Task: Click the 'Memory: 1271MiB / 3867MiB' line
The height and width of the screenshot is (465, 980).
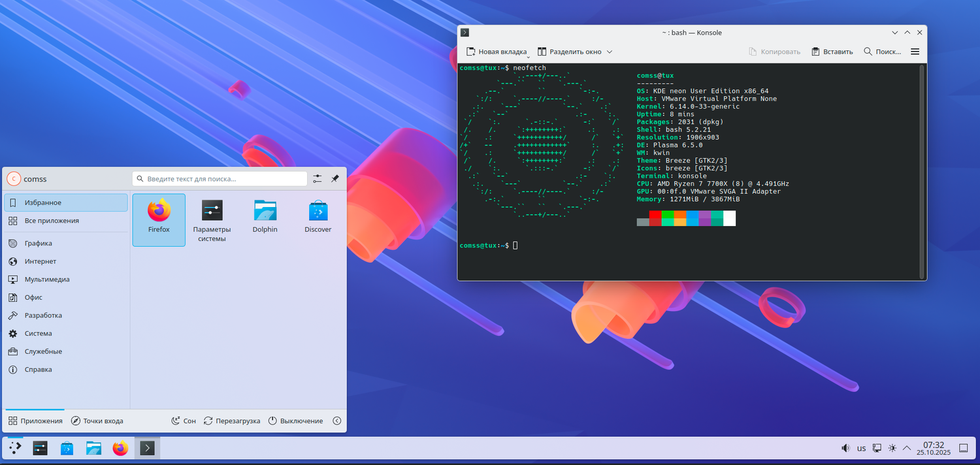Action: [689, 199]
